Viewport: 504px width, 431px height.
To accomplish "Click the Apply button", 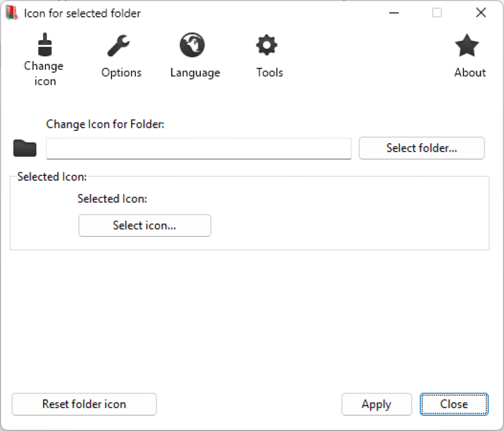I will click(376, 404).
